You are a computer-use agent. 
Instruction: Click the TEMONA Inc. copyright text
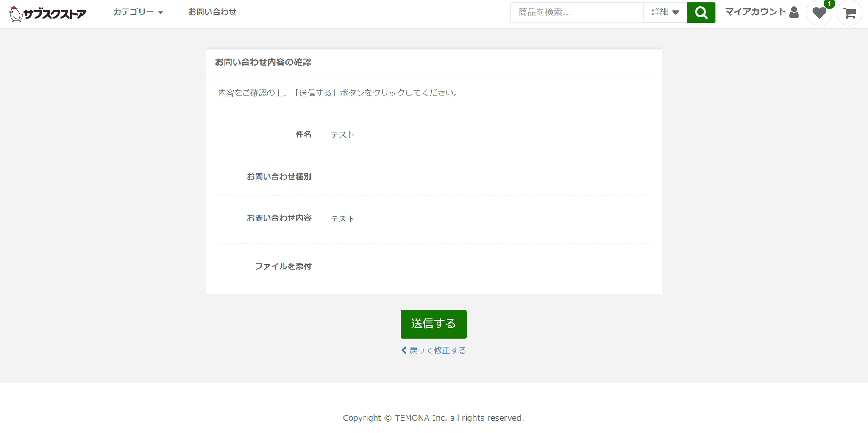point(434,418)
